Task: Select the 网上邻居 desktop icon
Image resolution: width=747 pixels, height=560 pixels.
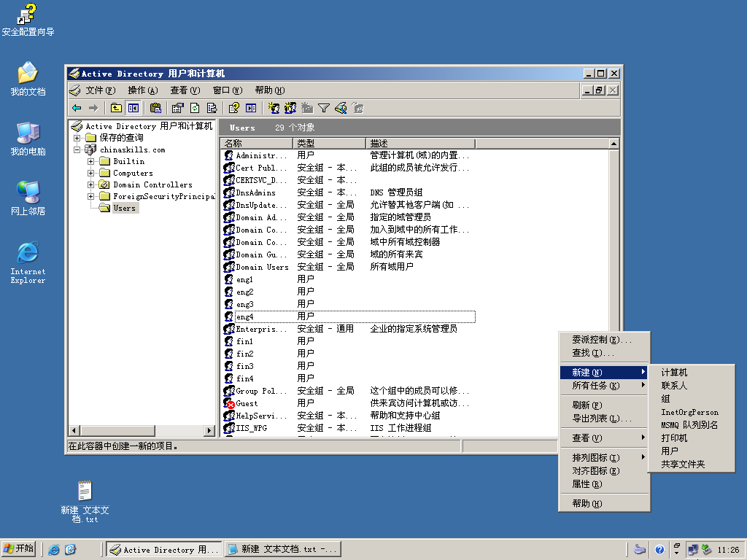Action: [x=28, y=198]
